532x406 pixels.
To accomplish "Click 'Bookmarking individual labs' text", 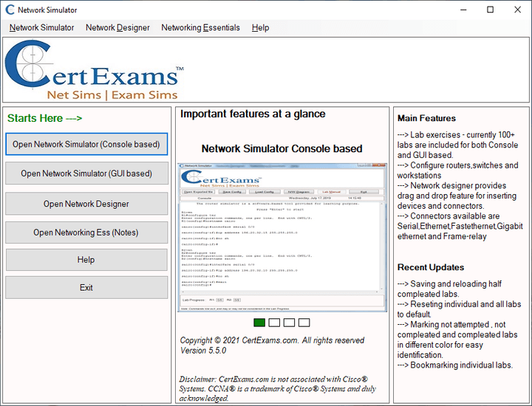I will [455, 365].
